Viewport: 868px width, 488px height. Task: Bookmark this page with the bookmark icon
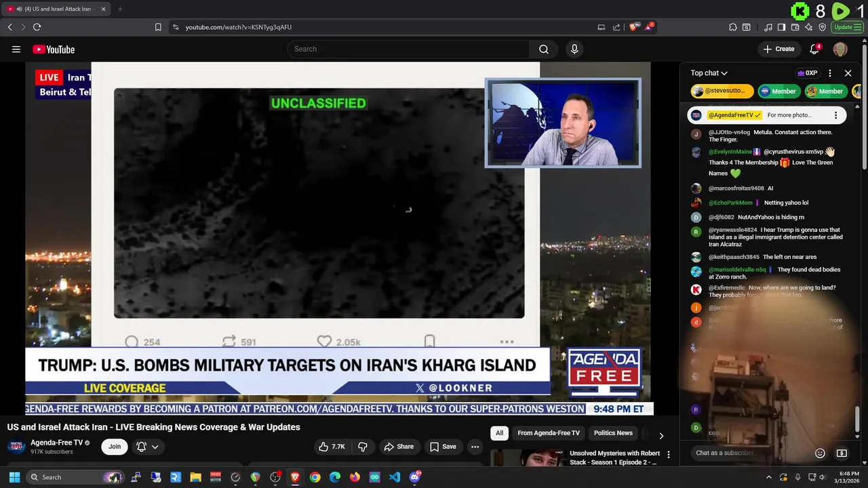(158, 27)
